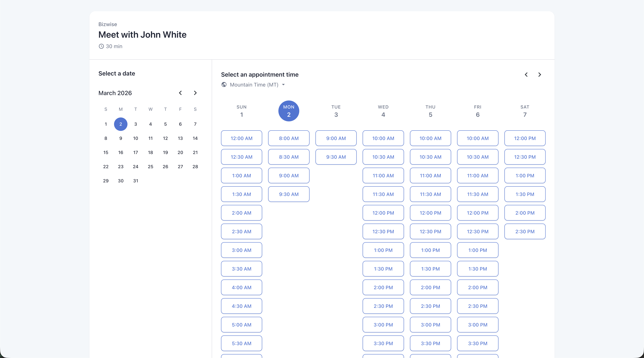644x358 pixels.
Task: Book Saturday 1:00 PM slot
Action: pyautogui.click(x=525, y=176)
